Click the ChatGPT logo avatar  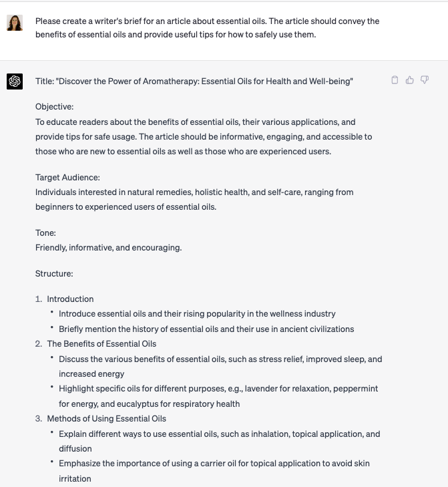(x=15, y=82)
